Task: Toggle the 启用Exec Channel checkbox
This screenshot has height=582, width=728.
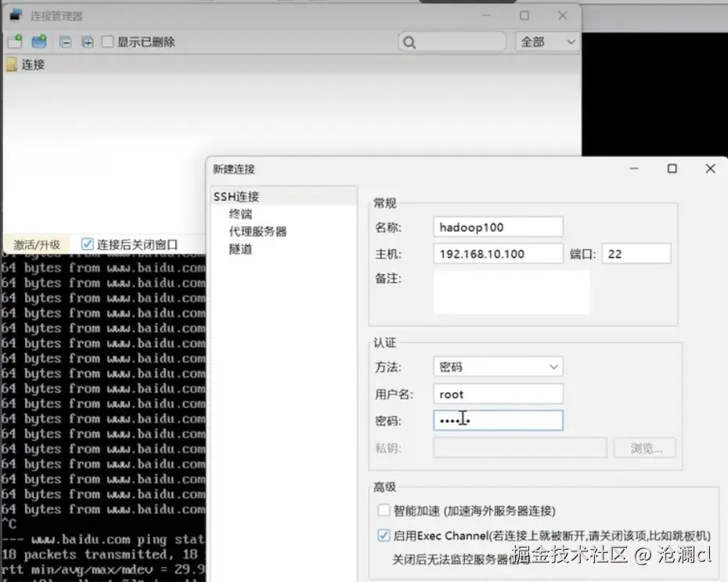Action: [x=384, y=535]
